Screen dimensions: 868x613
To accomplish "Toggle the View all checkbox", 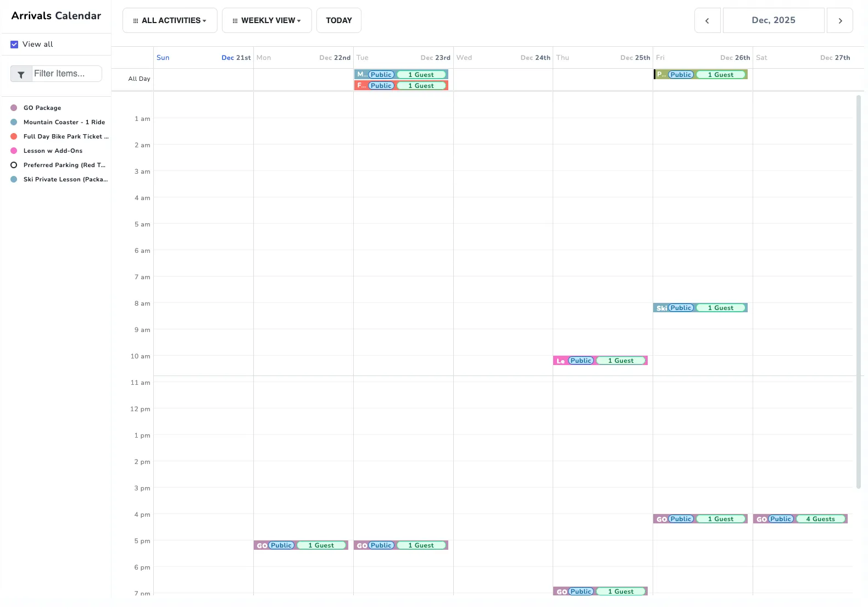I will click(14, 45).
